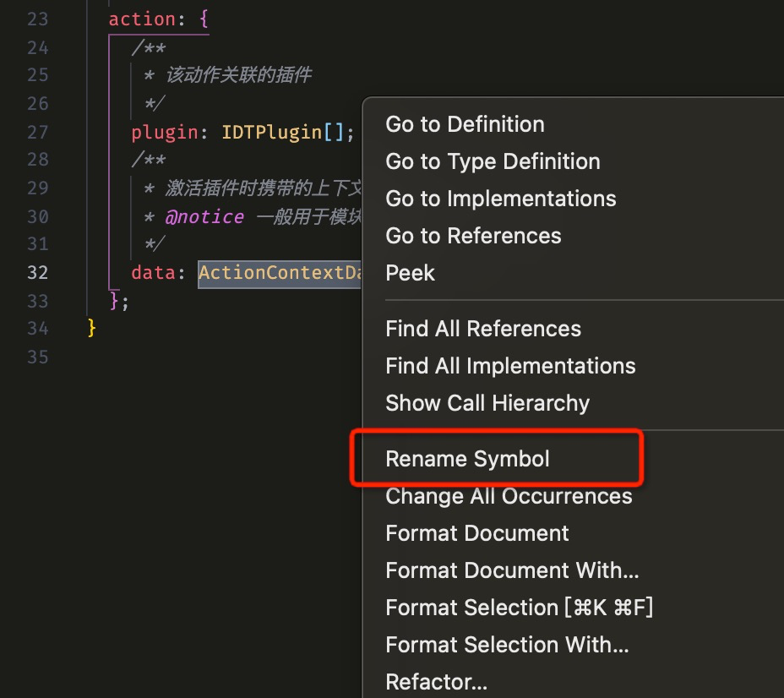Open the Peek submenu entry
The height and width of the screenshot is (698, 784).
[410, 273]
